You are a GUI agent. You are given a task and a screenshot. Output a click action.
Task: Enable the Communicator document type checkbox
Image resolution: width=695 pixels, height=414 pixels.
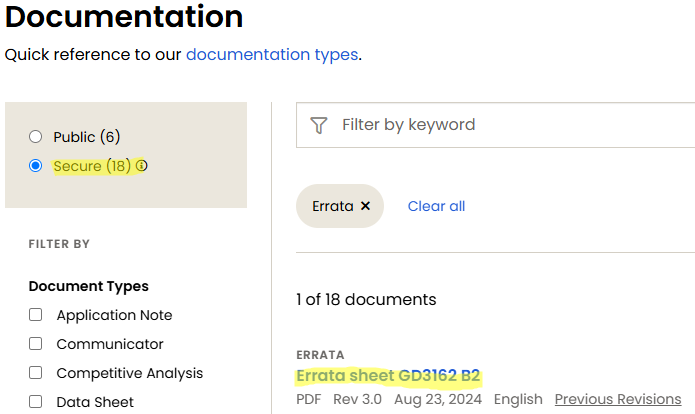point(36,344)
